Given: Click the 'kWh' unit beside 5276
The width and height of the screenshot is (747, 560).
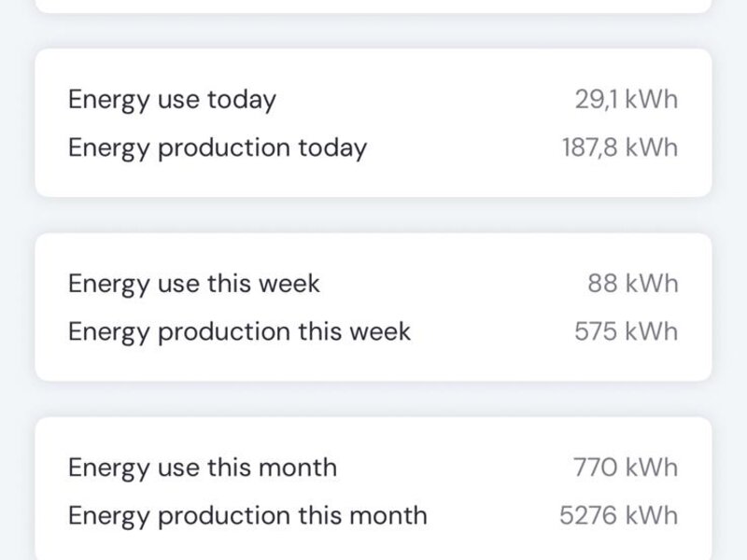Looking at the screenshot, I should pyautogui.click(x=652, y=515).
